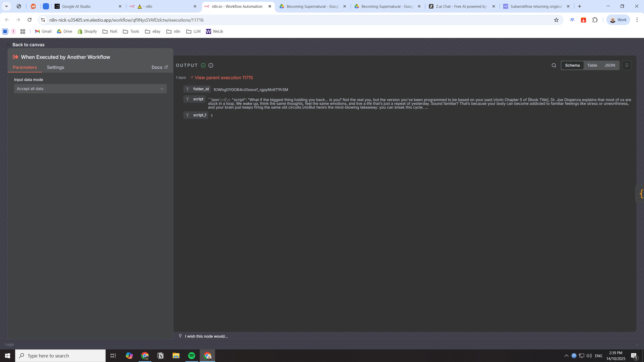Screen dimensions: 644x362
Task: Open Spotify from the taskbar
Action: (x=191, y=356)
